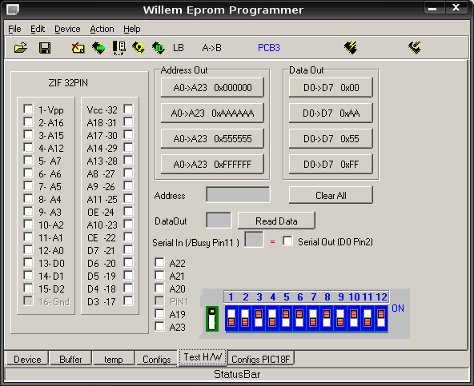Click the third toolbar icon with red X

pyautogui.click(x=78, y=48)
